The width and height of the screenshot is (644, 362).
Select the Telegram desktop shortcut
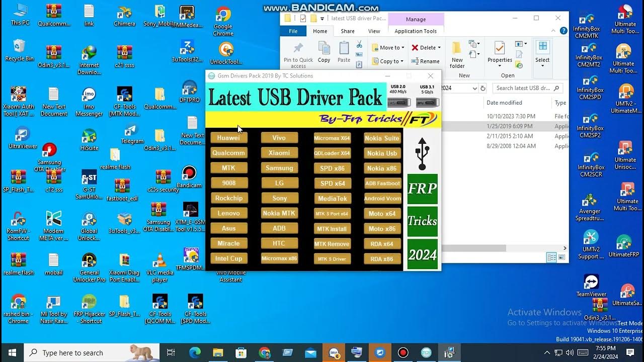pyautogui.click(x=132, y=133)
